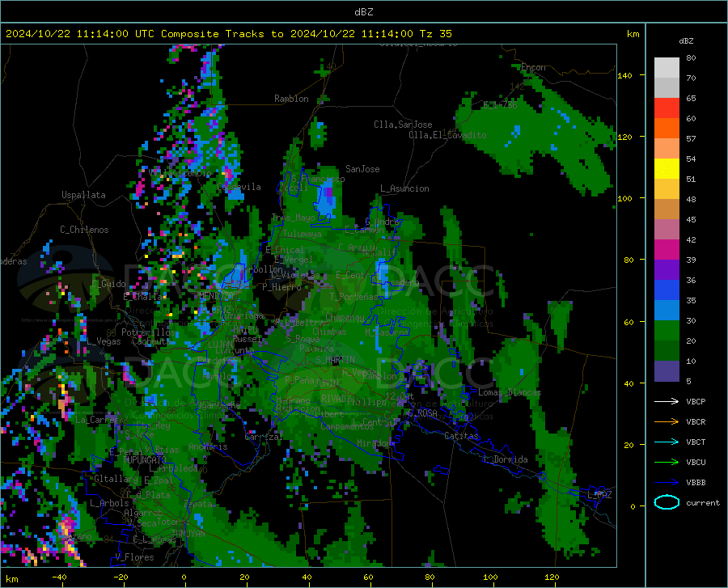This screenshot has width=728, height=588.
Task: Click the 'VBCU' legend label
Action: [696, 463]
